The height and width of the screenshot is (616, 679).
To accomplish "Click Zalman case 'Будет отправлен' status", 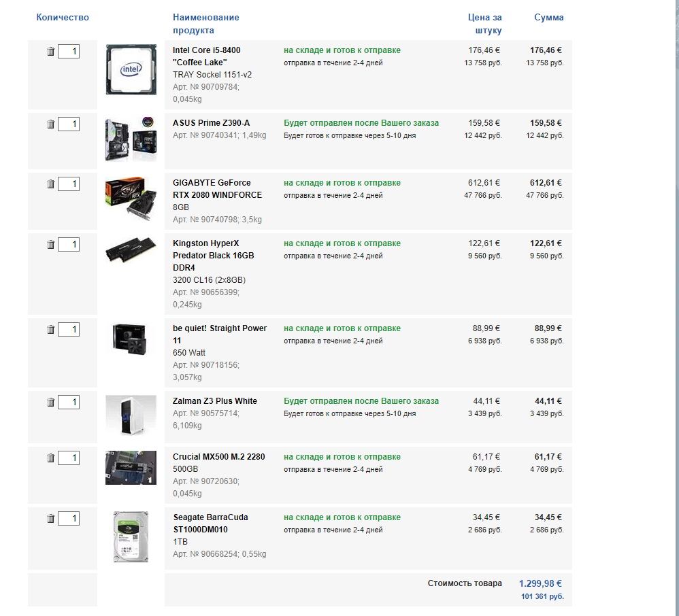I will pyautogui.click(x=361, y=401).
